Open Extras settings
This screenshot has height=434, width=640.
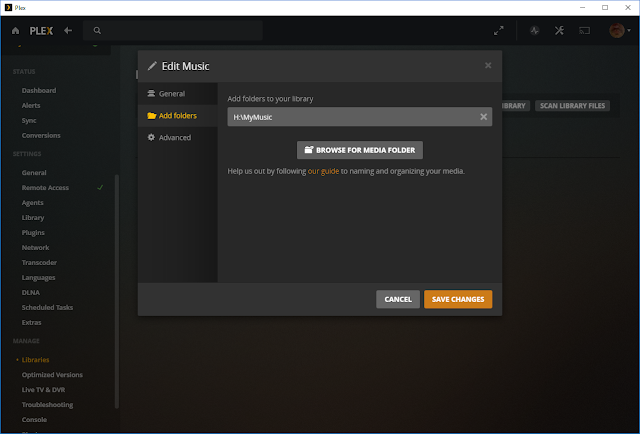31,323
